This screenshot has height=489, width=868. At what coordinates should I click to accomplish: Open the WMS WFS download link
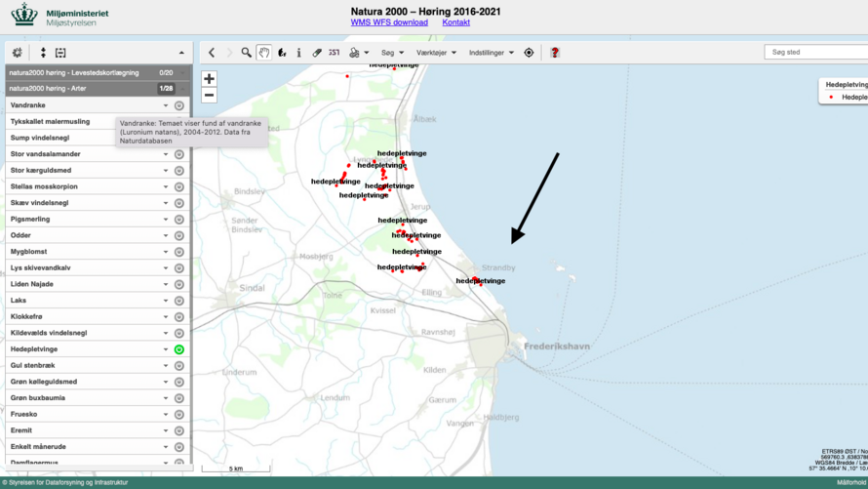tap(389, 22)
